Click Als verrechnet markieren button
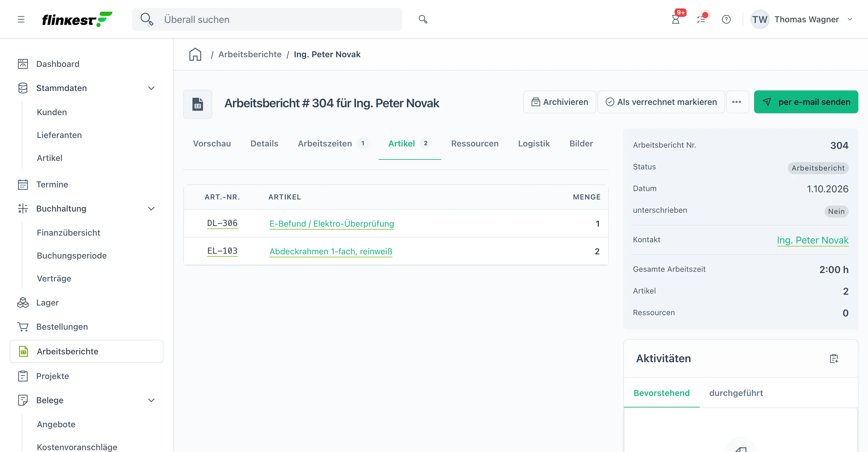This screenshot has width=868, height=452. pyautogui.click(x=661, y=102)
